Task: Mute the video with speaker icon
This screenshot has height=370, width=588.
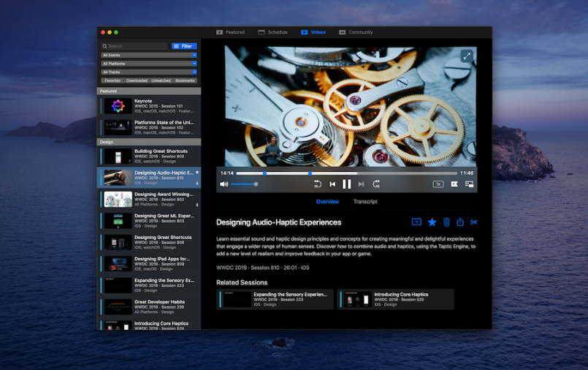Action: (224, 184)
